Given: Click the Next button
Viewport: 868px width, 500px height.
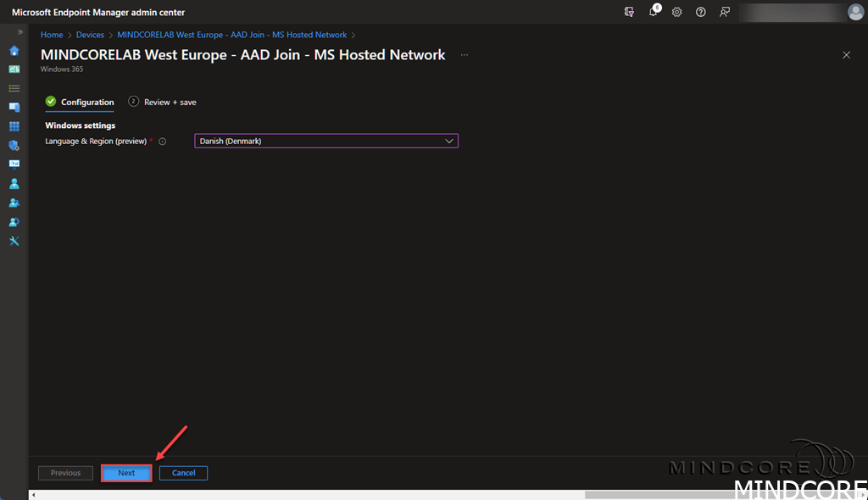Looking at the screenshot, I should pos(126,473).
